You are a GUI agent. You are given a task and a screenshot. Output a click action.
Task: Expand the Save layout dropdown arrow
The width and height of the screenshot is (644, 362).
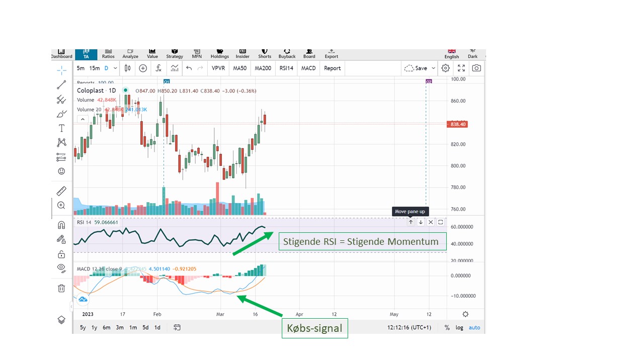(432, 68)
